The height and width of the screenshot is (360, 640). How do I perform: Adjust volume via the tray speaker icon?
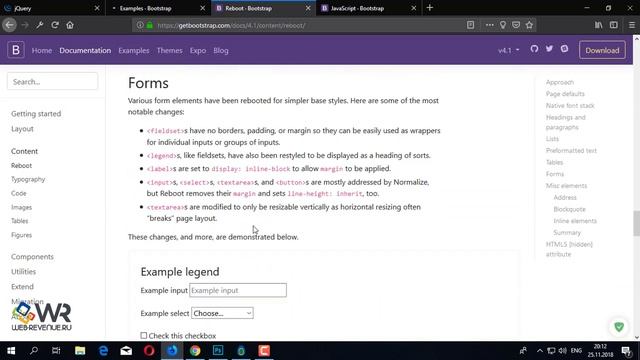pos(562,351)
